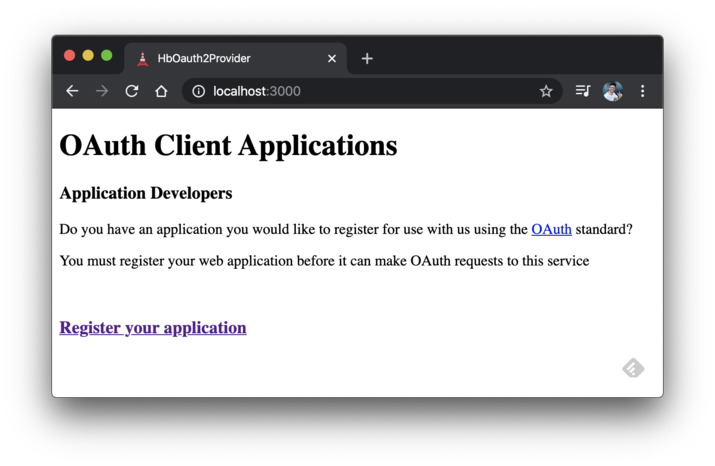The height and width of the screenshot is (466, 715).
Task: Click the Feedly icon at the page corner
Action: [633, 369]
